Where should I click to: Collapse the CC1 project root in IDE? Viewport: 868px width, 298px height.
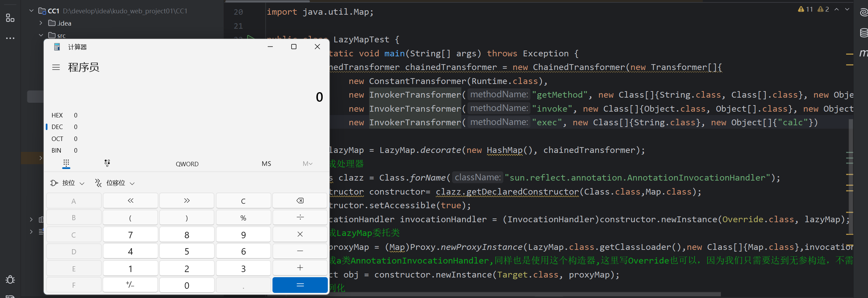pos(31,11)
